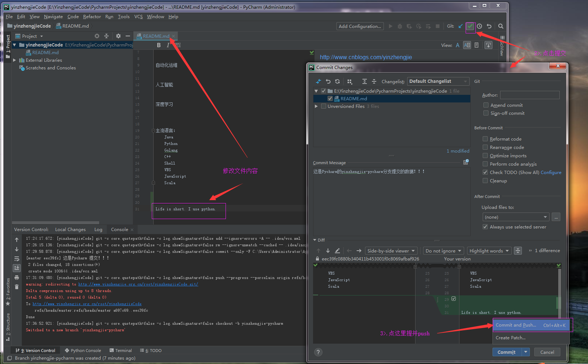Enable Cleanup checkbox
The height and width of the screenshot is (364, 588).
[x=485, y=181]
